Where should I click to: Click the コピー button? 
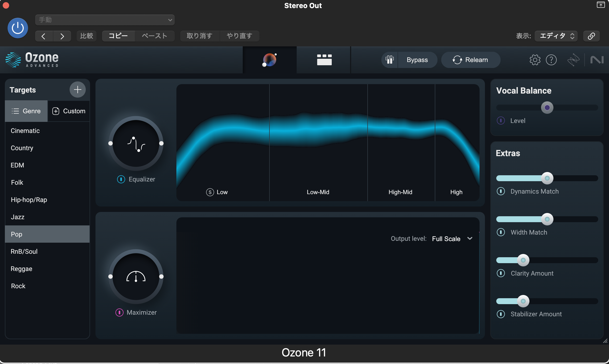coord(118,36)
